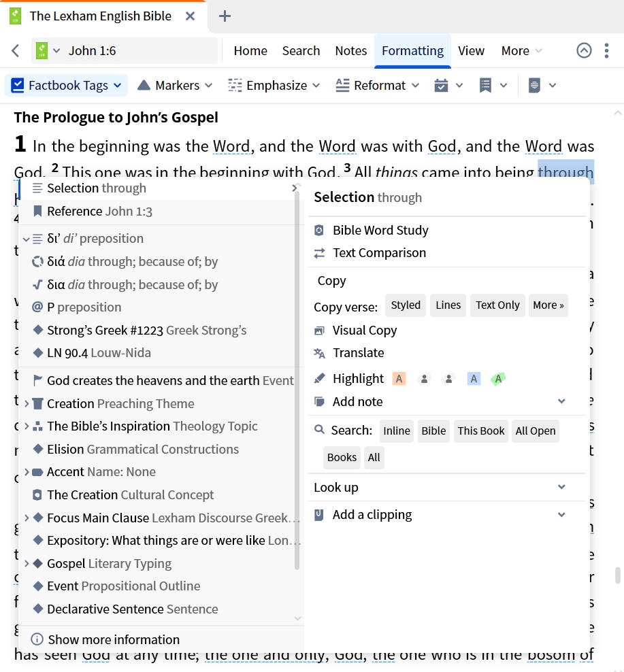Image resolution: width=624 pixels, height=672 pixels.
Task: Expand The Bible's Inspiration Theology Topic
Action: point(27,426)
